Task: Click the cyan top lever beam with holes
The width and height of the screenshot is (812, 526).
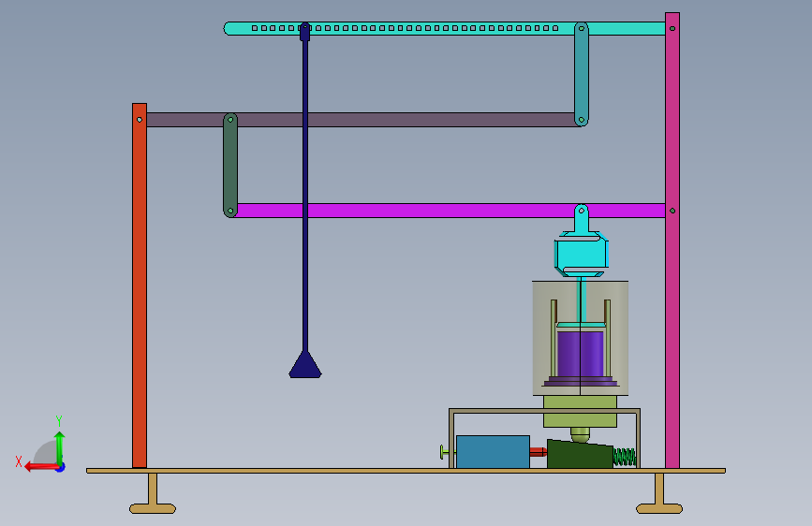Action: click(x=444, y=28)
